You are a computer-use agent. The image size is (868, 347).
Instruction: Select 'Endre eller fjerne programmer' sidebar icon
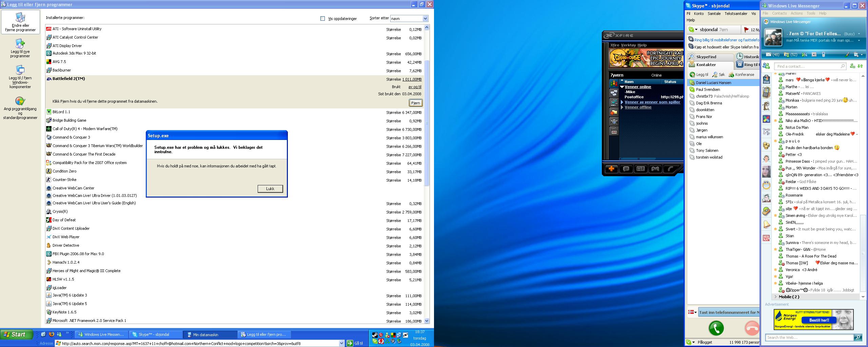pyautogui.click(x=20, y=22)
